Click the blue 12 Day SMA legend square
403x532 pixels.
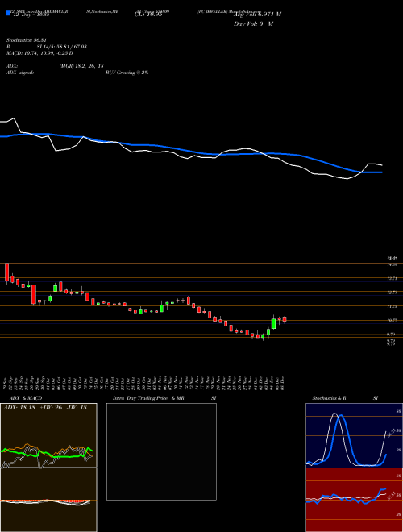point(8,13)
